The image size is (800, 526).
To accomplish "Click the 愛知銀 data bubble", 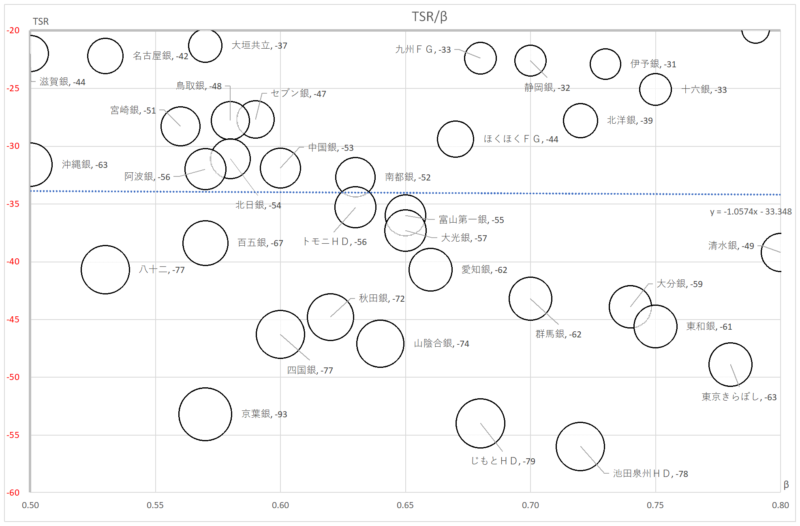I will point(431,270).
